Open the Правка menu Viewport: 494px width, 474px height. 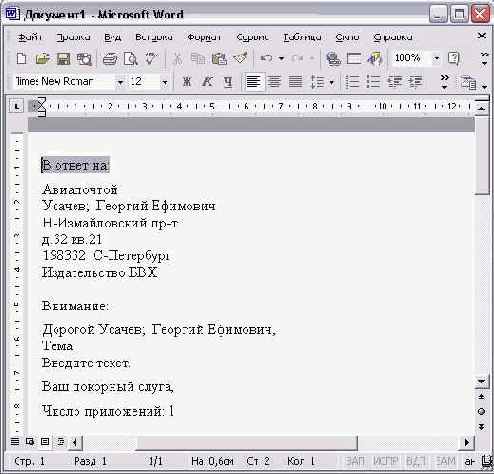coord(73,37)
